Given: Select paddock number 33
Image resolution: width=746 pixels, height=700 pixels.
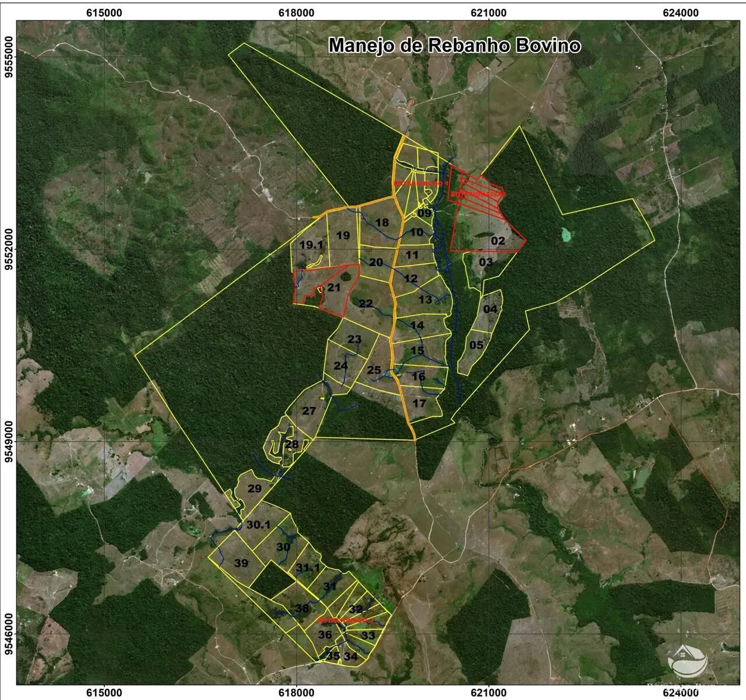Looking at the screenshot, I should 368,635.
